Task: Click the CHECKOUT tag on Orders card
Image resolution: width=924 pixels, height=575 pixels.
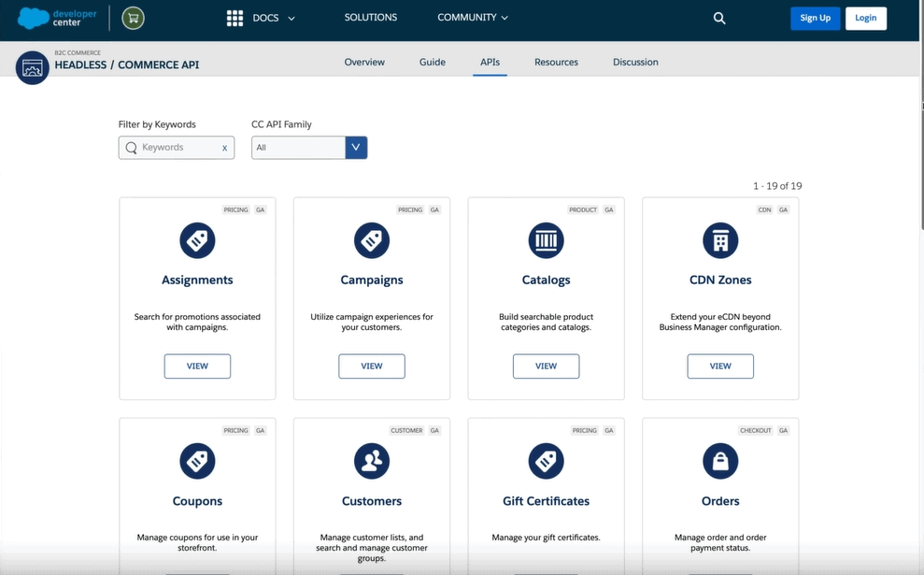Action: point(756,430)
